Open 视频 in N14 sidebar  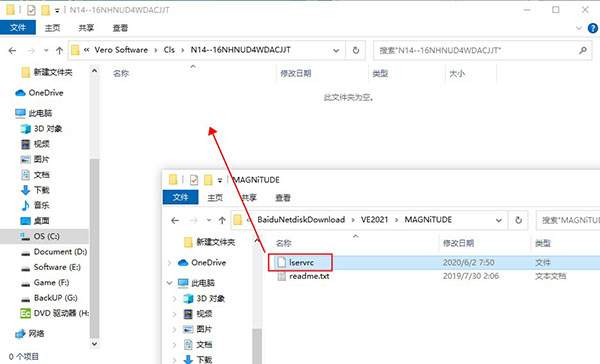coord(35,144)
